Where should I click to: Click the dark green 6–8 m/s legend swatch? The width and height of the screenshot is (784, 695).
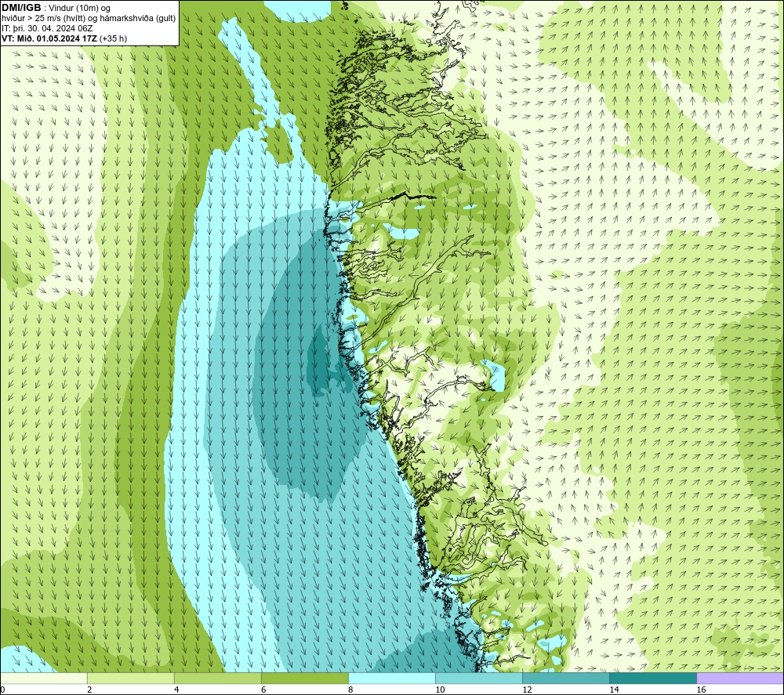click(x=304, y=678)
